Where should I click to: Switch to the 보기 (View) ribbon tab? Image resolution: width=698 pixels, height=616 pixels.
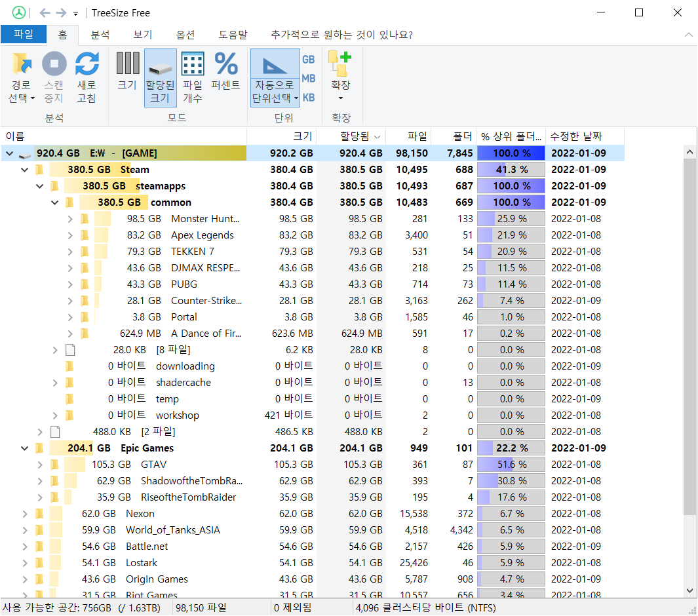[143, 35]
